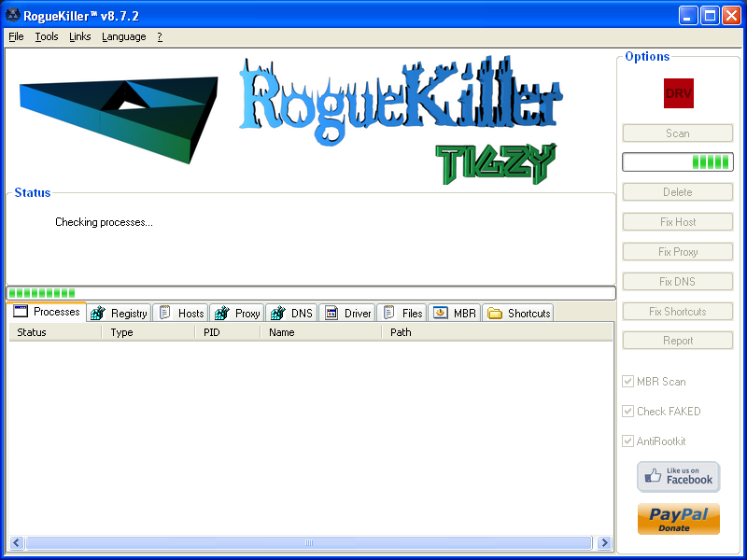747x560 pixels.
Task: Switch to the Files tab
Action: (402, 313)
